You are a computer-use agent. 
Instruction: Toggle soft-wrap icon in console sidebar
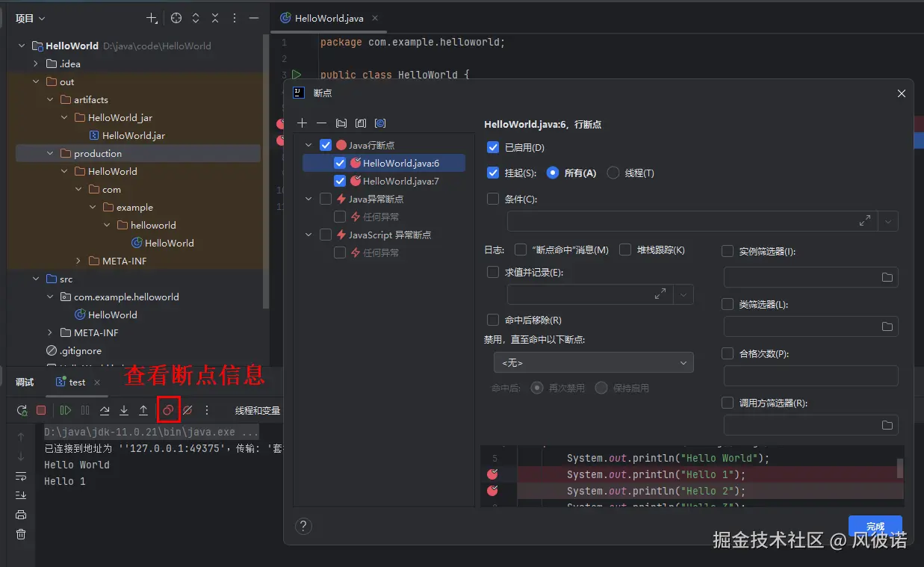(21, 476)
